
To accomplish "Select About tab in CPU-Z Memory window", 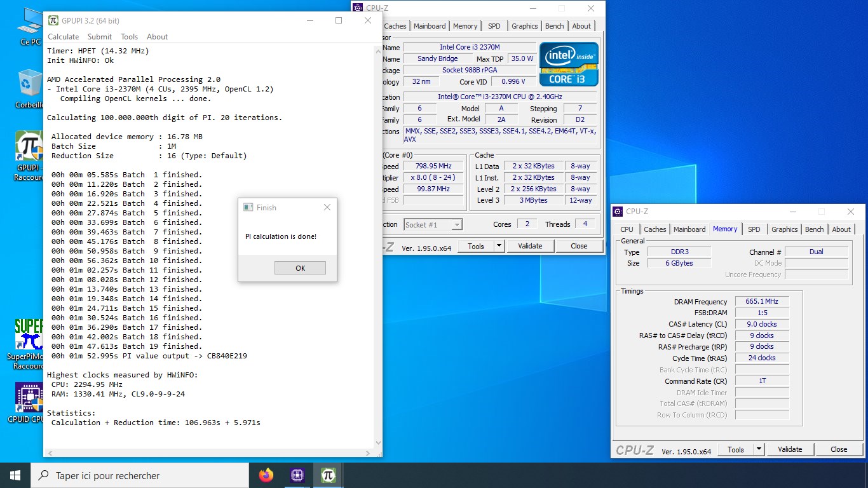I will (841, 229).
